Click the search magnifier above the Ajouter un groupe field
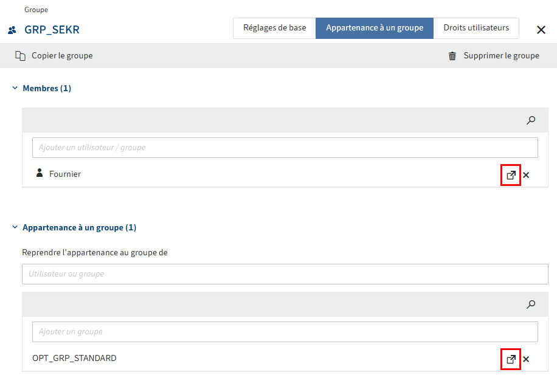Screen dimensions: 557x392 point(531,304)
